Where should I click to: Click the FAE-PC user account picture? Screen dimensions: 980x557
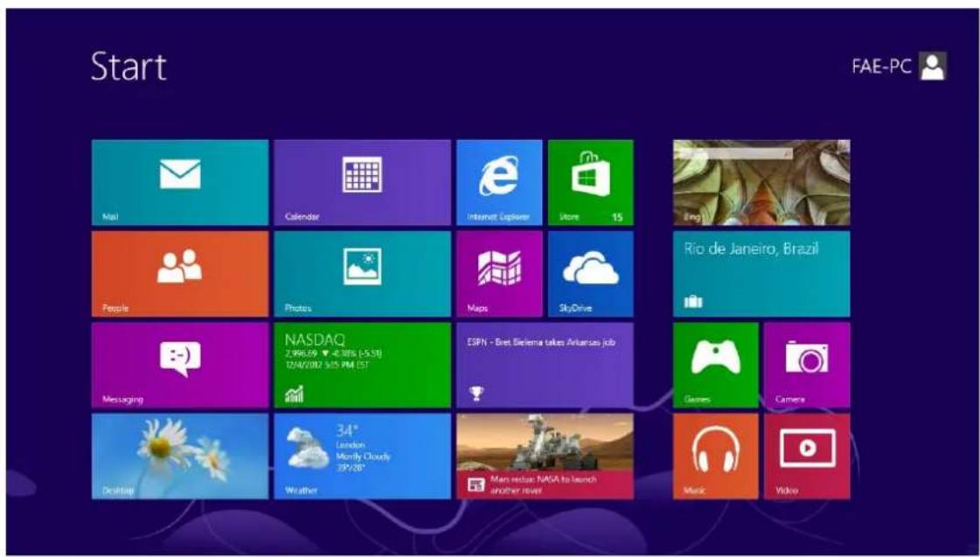[933, 66]
